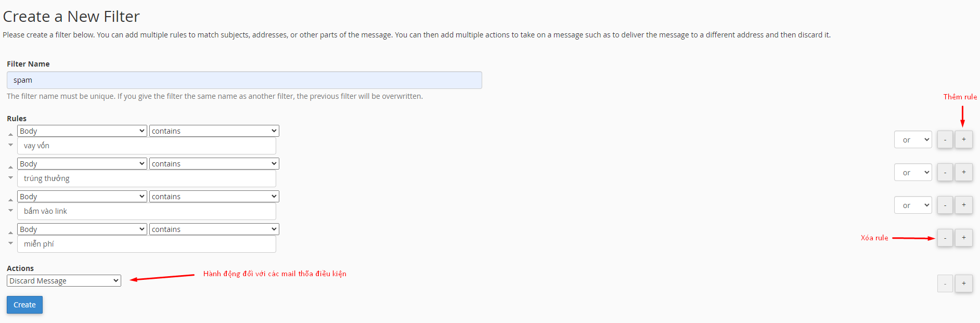This screenshot has width=980, height=323.
Task: Open 'or' operator dropdown for 'bấm vào link' rule
Action: pyautogui.click(x=912, y=205)
